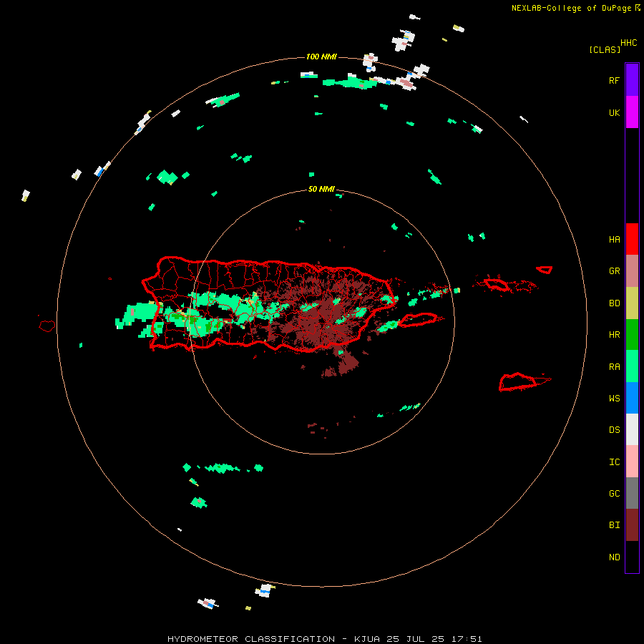Click the RF purple legend swatch
The width and height of the screenshot is (644, 644).
coord(632,80)
